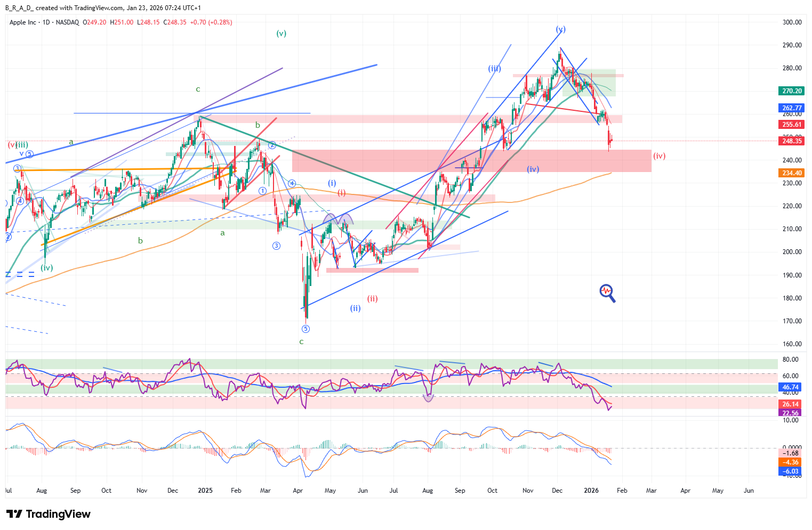Select the green (v) wave label at top
The image size is (812, 530).
281,34
